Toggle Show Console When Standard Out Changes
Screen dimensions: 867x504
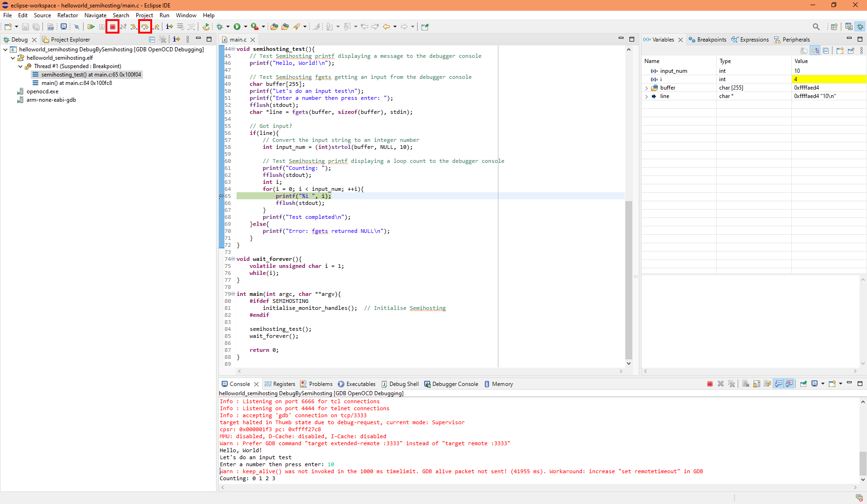tap(778, 384)
